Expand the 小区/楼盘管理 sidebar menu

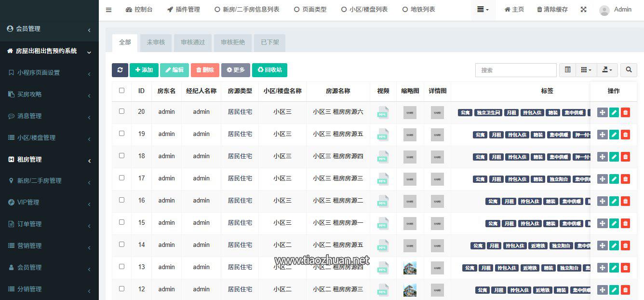pos(36,137)
